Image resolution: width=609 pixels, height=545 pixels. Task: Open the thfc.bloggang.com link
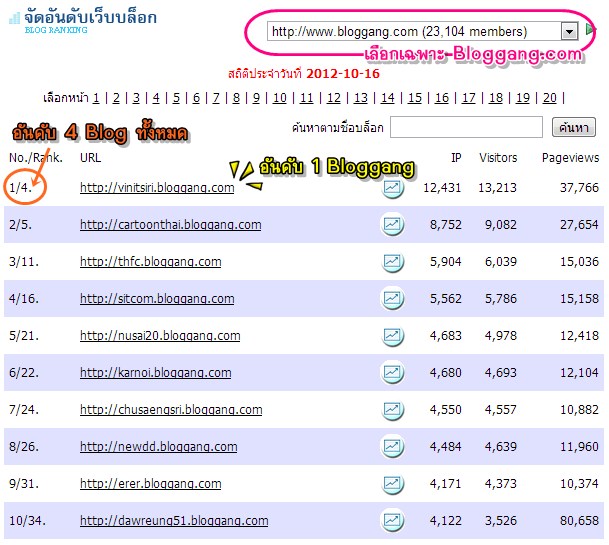point(151,261)
